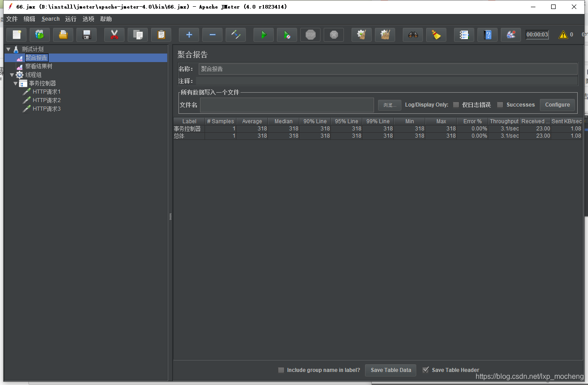Collapse all nodes with minus icon

(213, 35)
